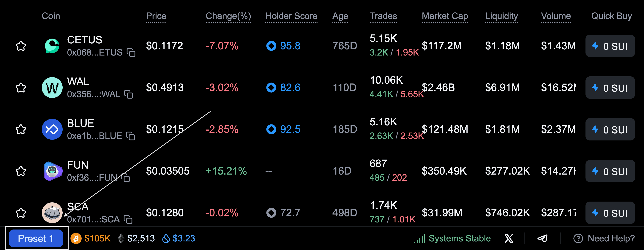Image resolution: width=644 pixels, height=250 pixels.
Task: Toggle favorite star for CETUS
Action: 21,46
